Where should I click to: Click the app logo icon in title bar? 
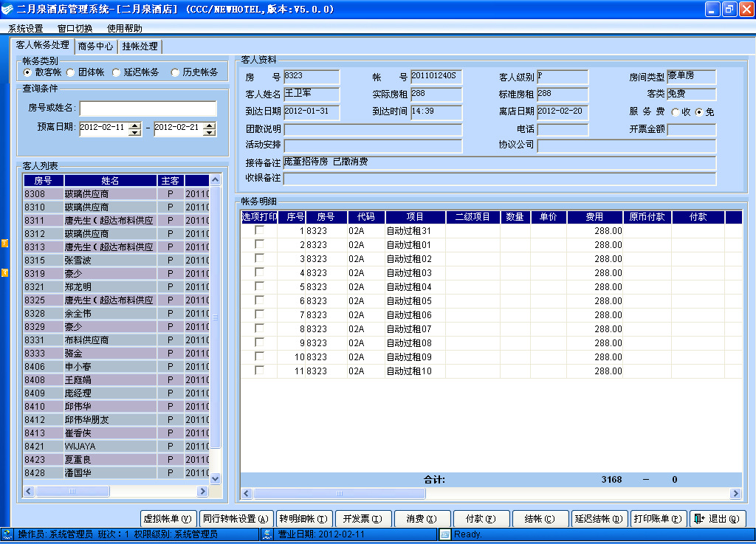7,9
